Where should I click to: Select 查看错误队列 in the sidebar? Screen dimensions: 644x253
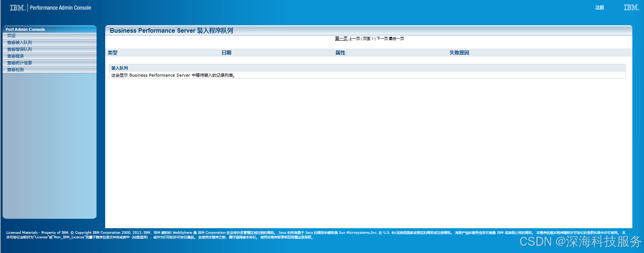coord(50,49)
